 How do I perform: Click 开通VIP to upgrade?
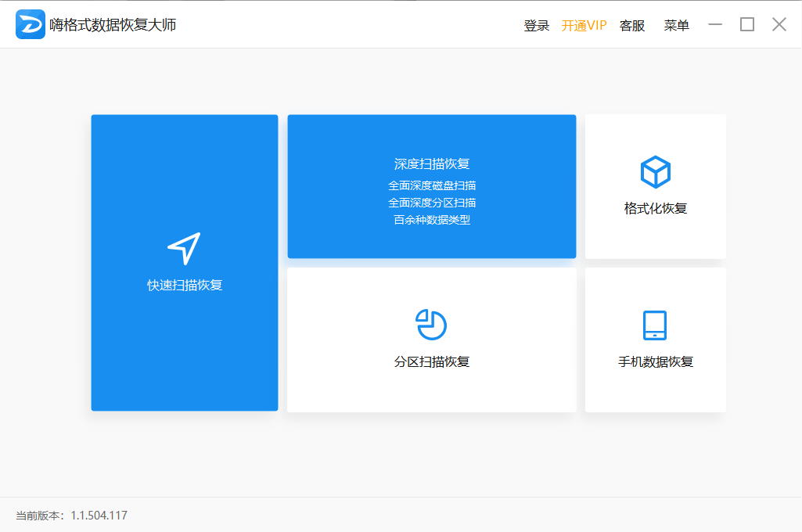point(584,26)
